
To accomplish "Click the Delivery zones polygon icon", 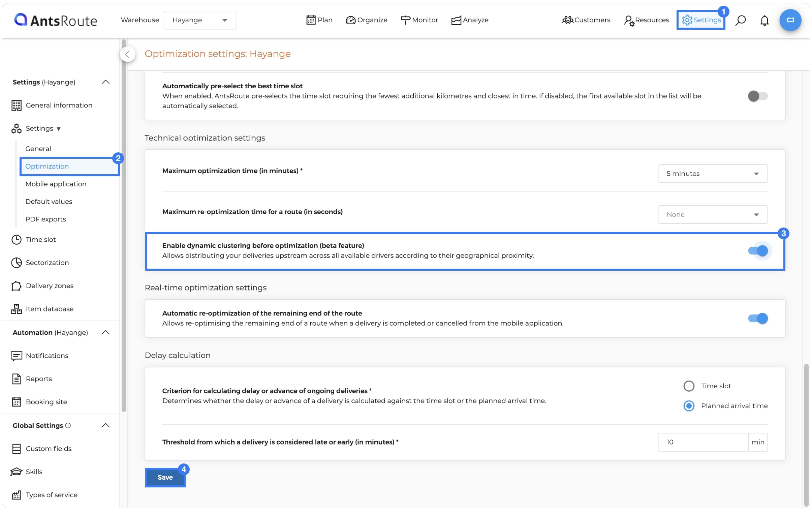I will tap(16, 286).
